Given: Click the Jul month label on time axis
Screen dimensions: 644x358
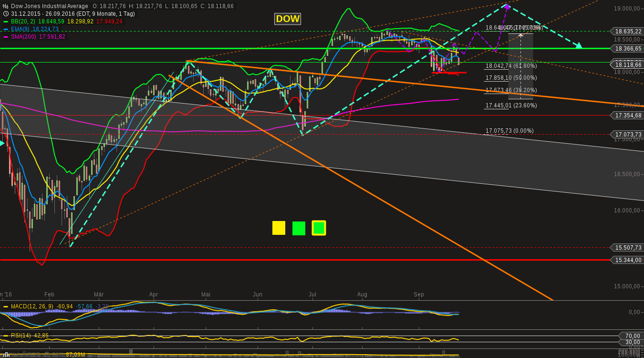Looking at the screenshot, I should pos(313,295).
